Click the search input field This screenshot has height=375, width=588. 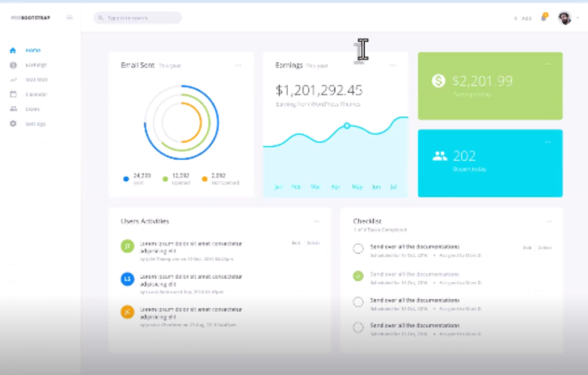coord(139,18)
